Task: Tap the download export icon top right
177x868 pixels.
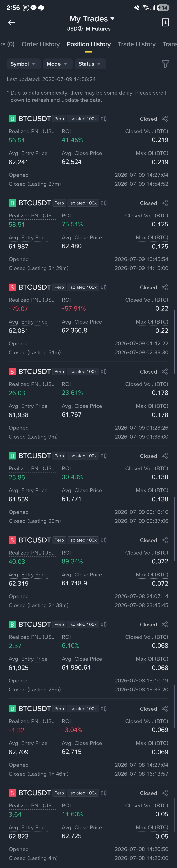Action: [165, 23]
